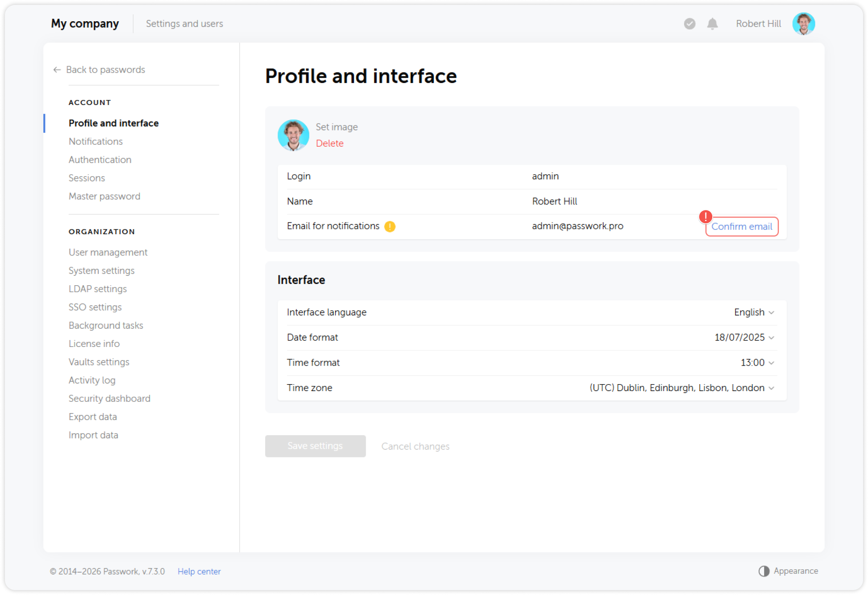Click the yellow warning icon beside Email for notifications
Image resolution: width=868 pixels, height=595 pixels.
coord(390,226)
